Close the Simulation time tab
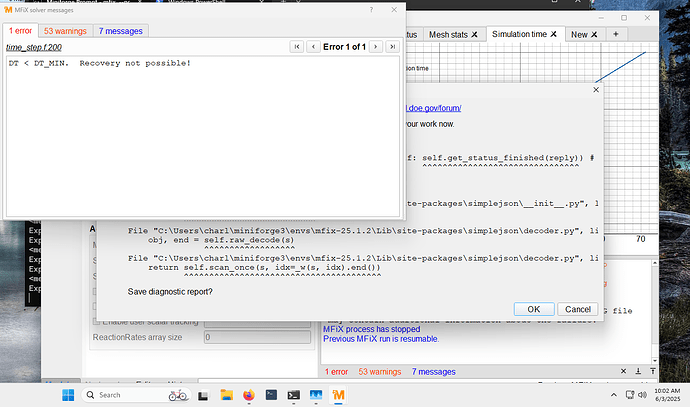 click(x=554, y=34)
